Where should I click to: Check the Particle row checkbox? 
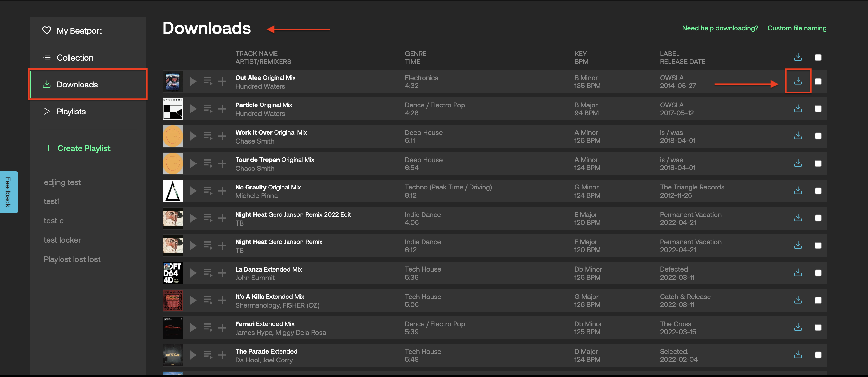[x=818, y=109]
